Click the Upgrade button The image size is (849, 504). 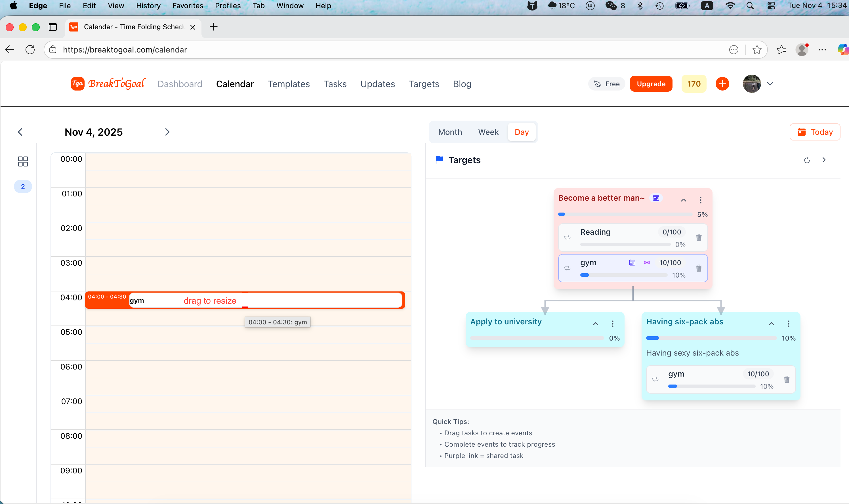tap(651, 83)
